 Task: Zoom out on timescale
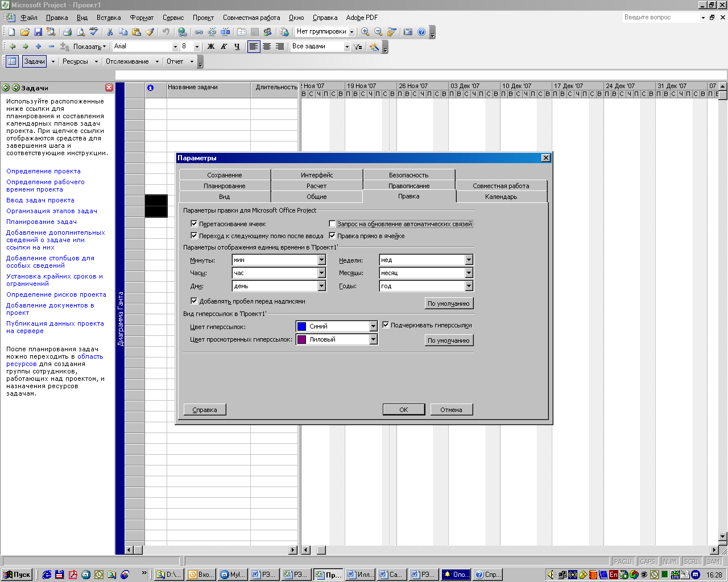click(378, 32)
